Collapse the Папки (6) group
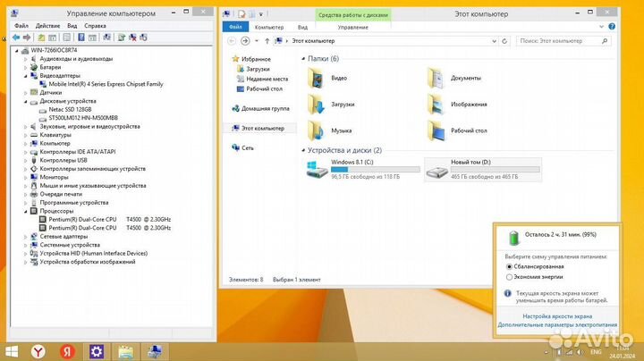 point(303,59)
